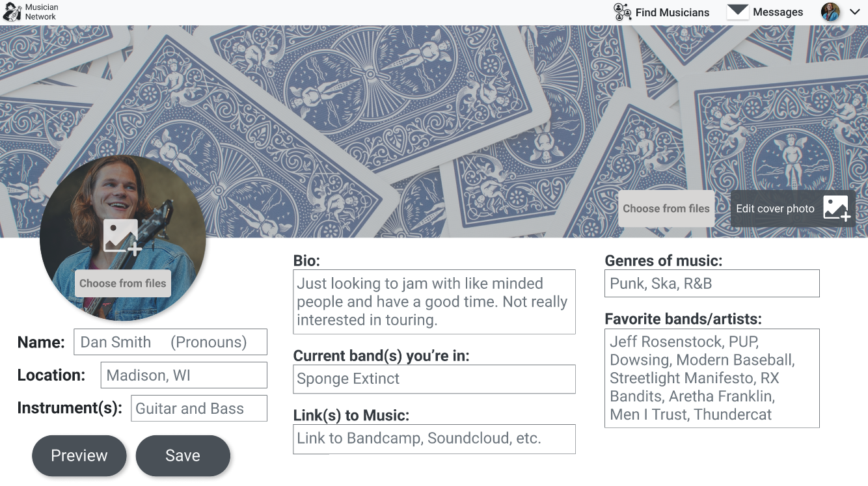Click Choose from files for the cover photo
868x486 pixels.
pyautogui.click(x=666, y=209)
